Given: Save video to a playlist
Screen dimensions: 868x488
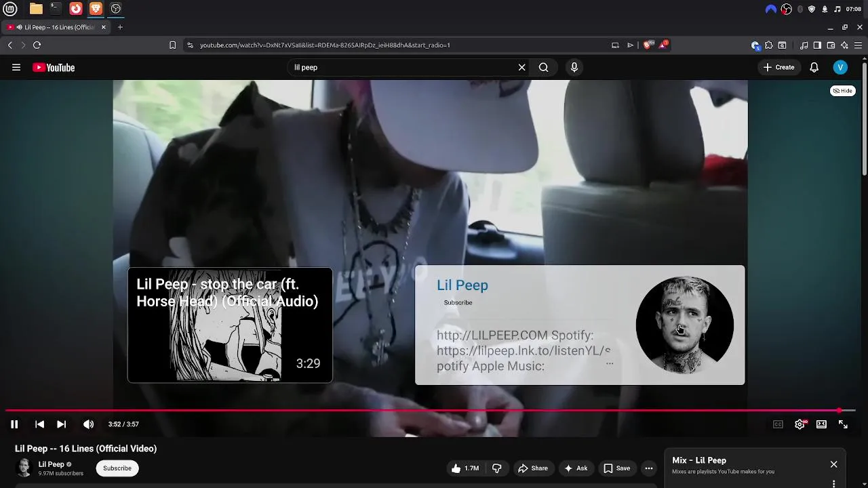Looking at the screenshot, I should point(617,468).
